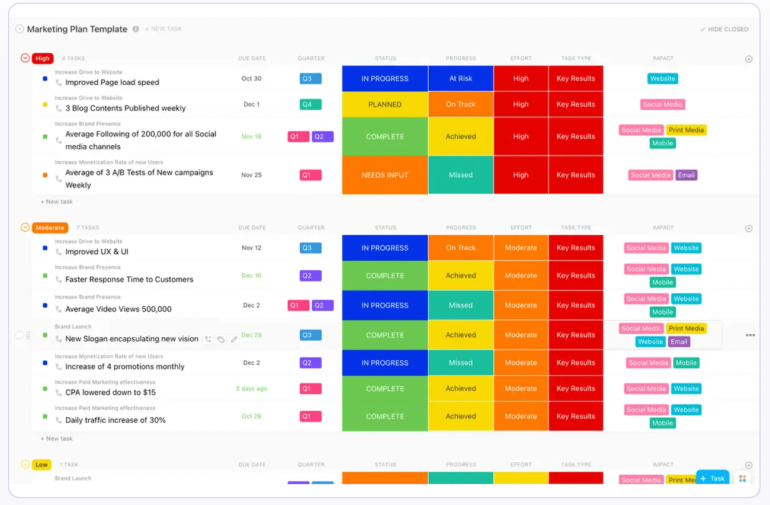The image size is (770, 505).
Task: Click subtask icon of Average Video Views
Action: click(x=59, y=309)
